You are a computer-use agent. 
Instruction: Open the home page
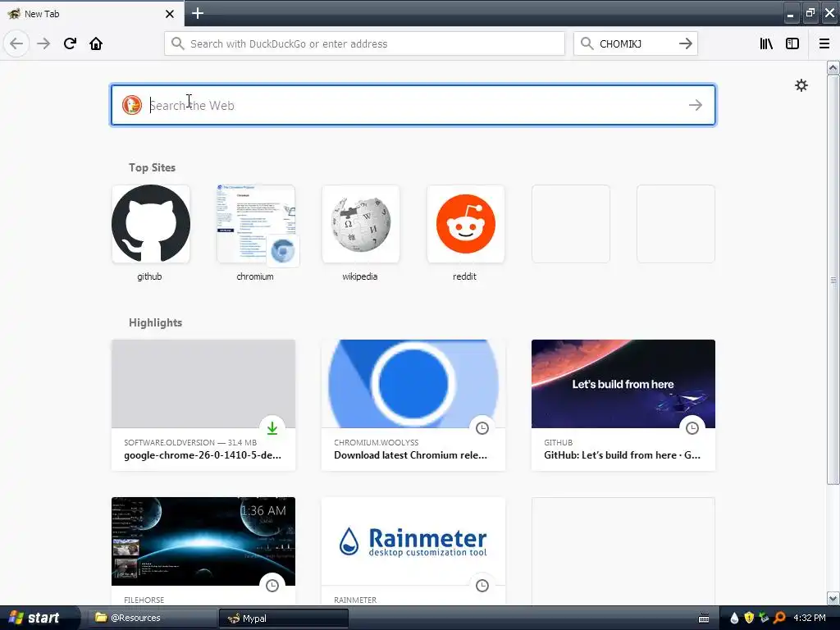pyautogui.click(x=96, y=43)
